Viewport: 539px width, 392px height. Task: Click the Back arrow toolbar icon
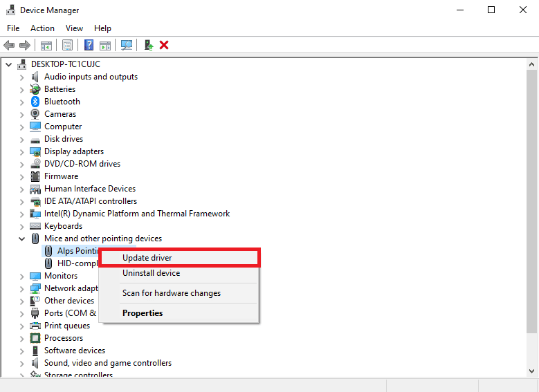click(9, 45)
